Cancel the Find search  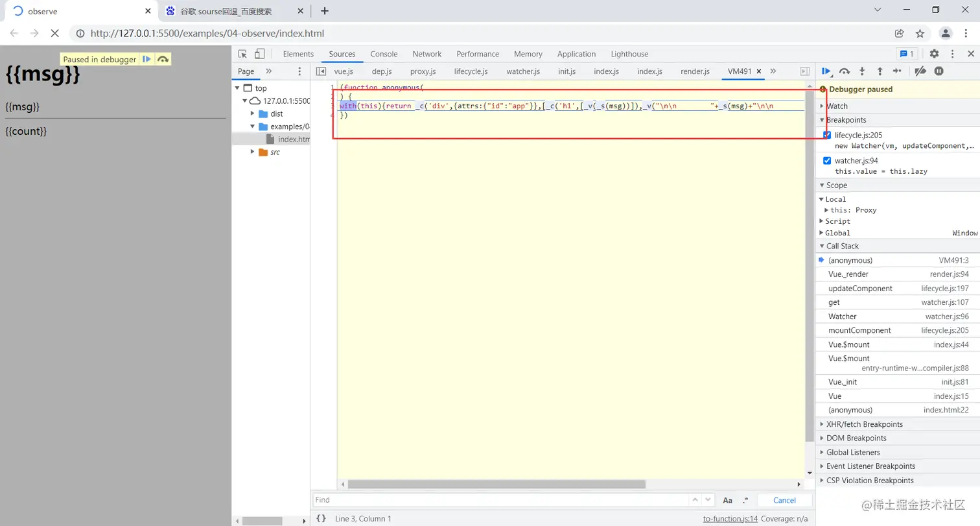point(784,499)
